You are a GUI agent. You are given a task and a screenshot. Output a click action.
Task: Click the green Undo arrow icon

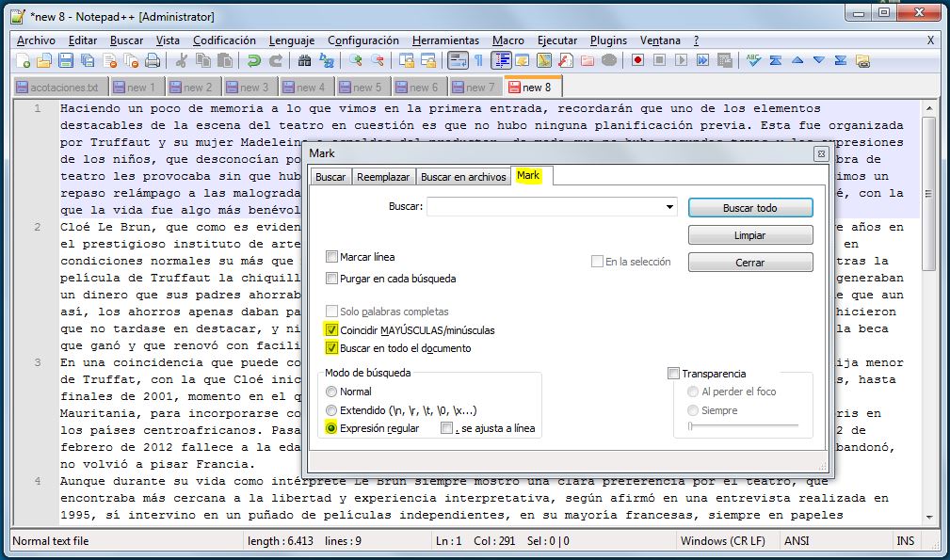click(x=254, y=60)
